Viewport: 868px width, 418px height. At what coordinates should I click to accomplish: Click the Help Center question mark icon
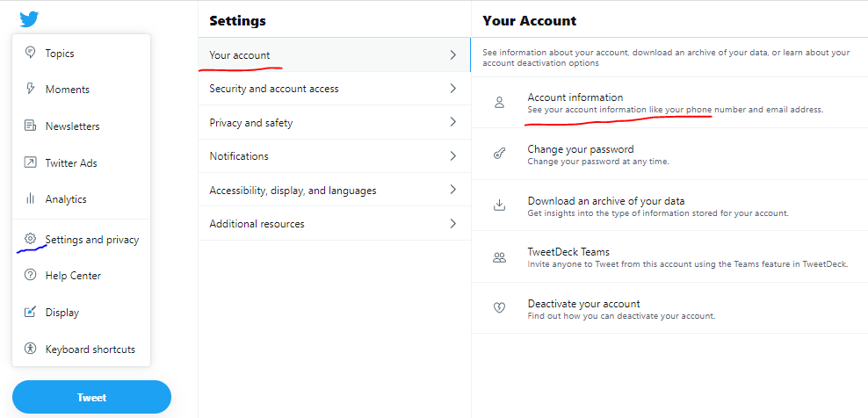30,276
